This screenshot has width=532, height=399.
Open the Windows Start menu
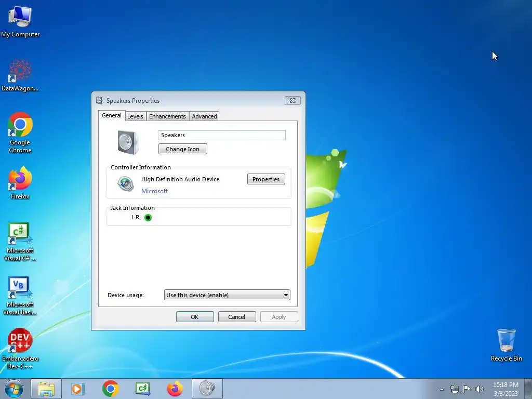click(x=14, y=389)
